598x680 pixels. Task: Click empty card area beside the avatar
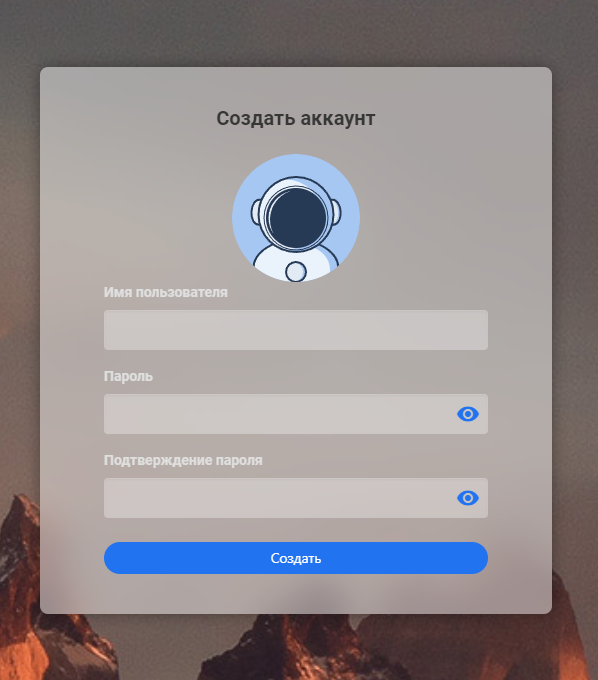click(x=434, y=217)
